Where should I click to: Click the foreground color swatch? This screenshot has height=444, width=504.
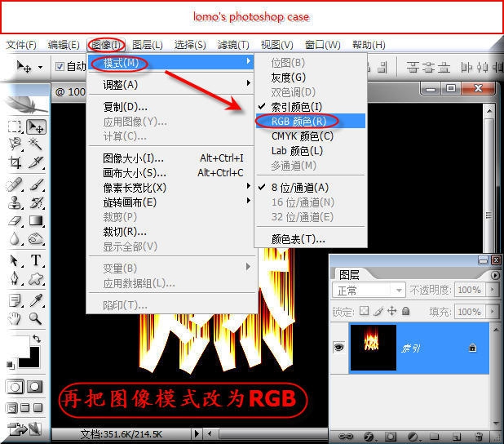[x=20, y=347]
